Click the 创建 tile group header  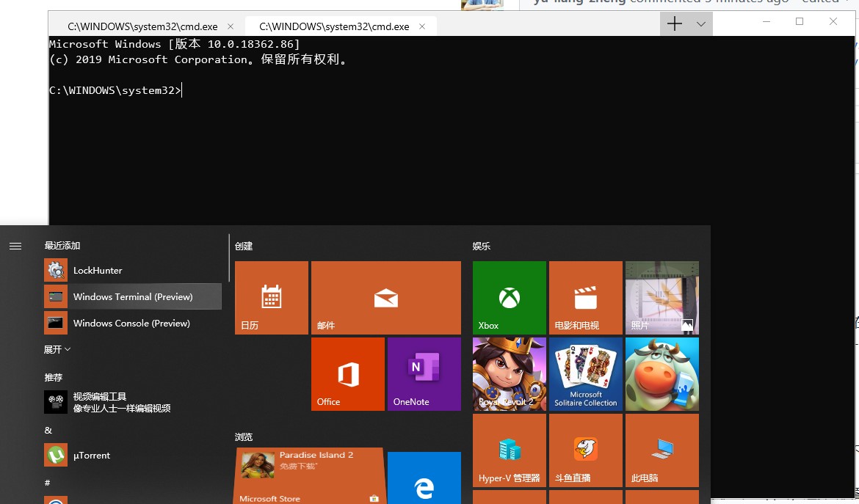point(244,246)
